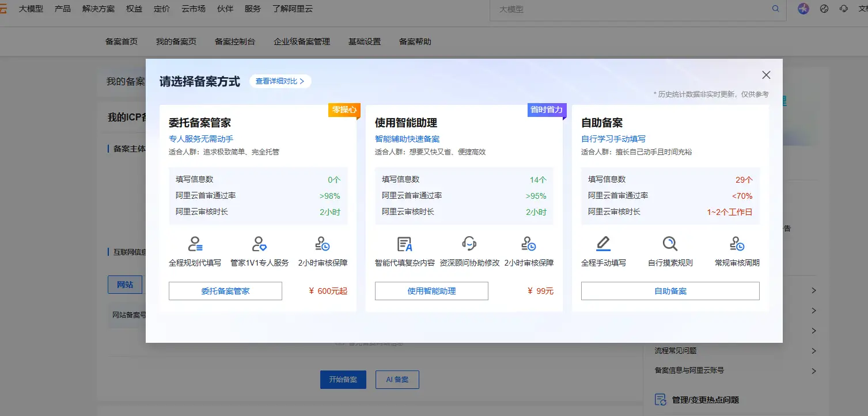Click the 1~2个工作日 review time value
Screen dimensions: 868x416
tap(730, 212)
